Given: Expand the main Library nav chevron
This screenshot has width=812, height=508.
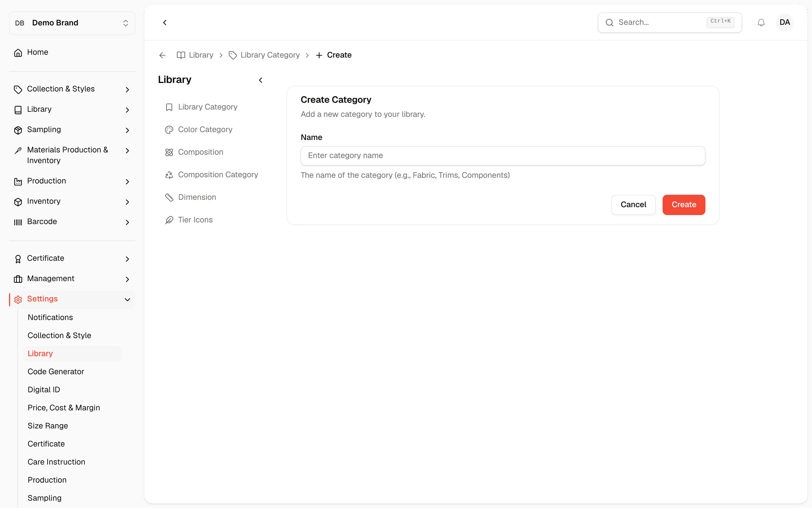Looking at the screenshot, I should (127, 110).
